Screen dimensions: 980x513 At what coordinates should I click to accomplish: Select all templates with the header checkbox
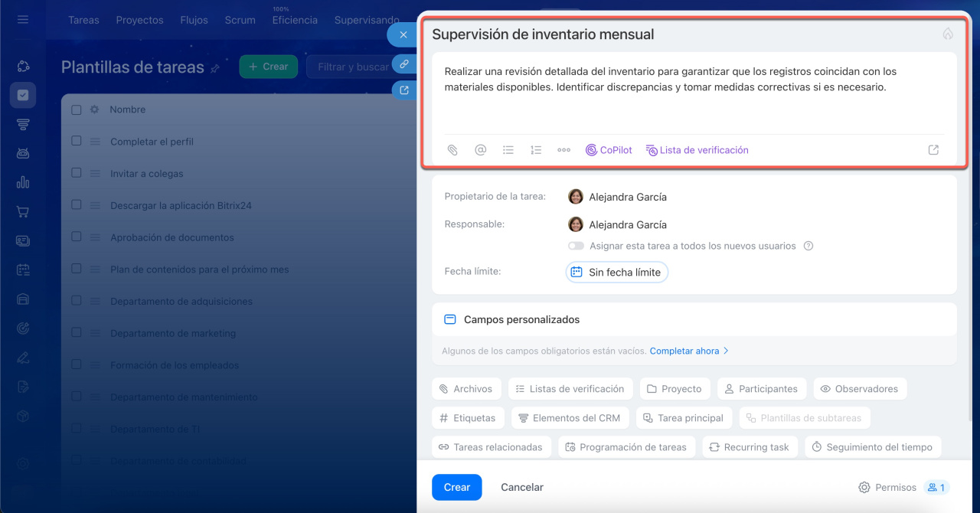77,109
